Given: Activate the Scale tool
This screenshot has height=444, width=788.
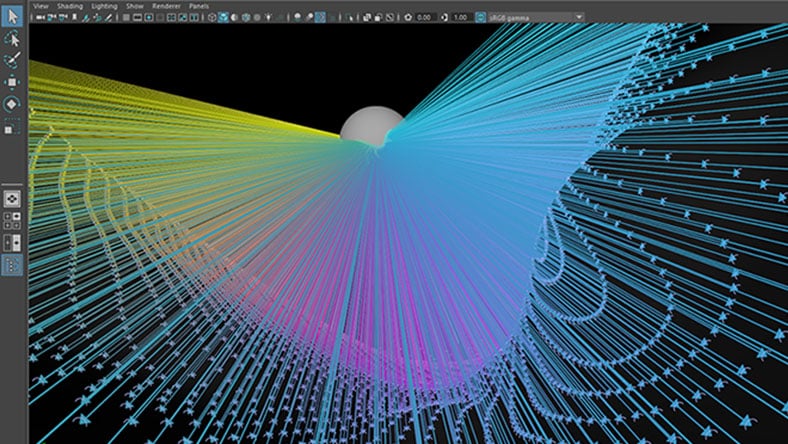Looking at the screenshot, I should pos(12,126).
